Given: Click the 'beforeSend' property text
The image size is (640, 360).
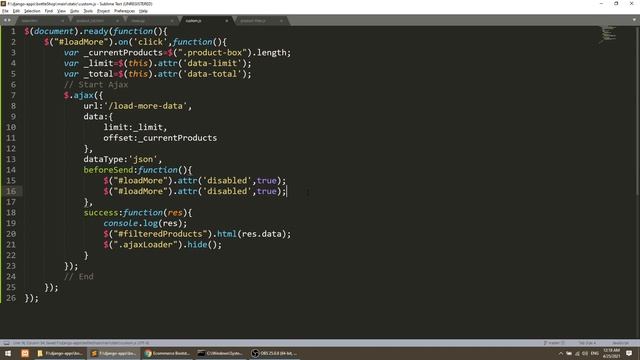Looking at the screenshot, I should point(108,170).
